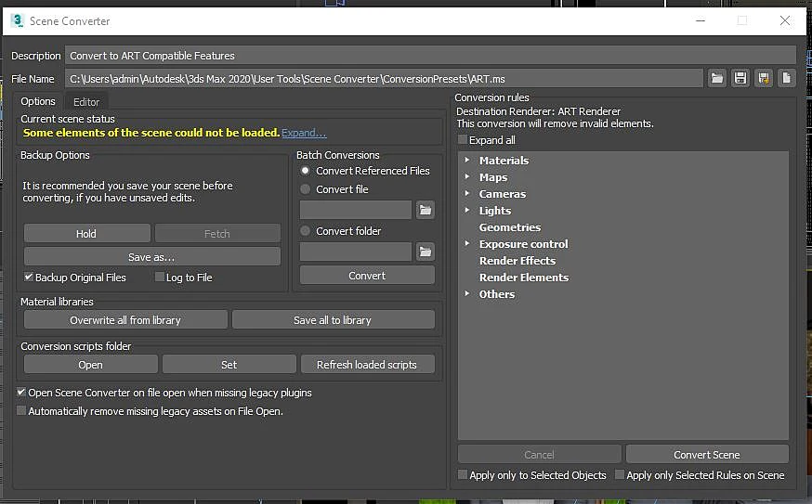Expand the Cameras tree node

pyautogui.click(x=467, y=193)
